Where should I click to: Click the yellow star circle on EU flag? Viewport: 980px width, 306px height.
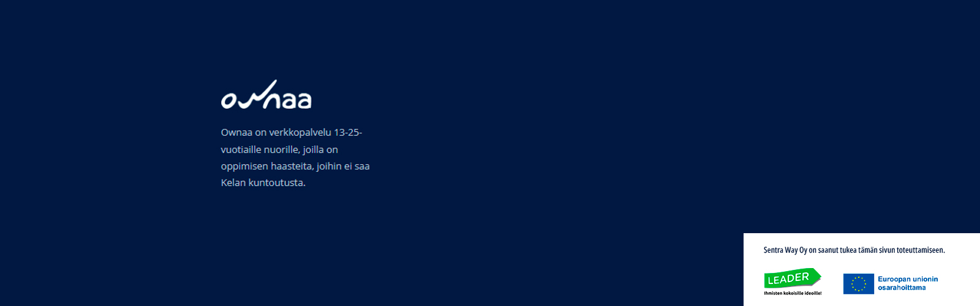[x=859, y=284]
